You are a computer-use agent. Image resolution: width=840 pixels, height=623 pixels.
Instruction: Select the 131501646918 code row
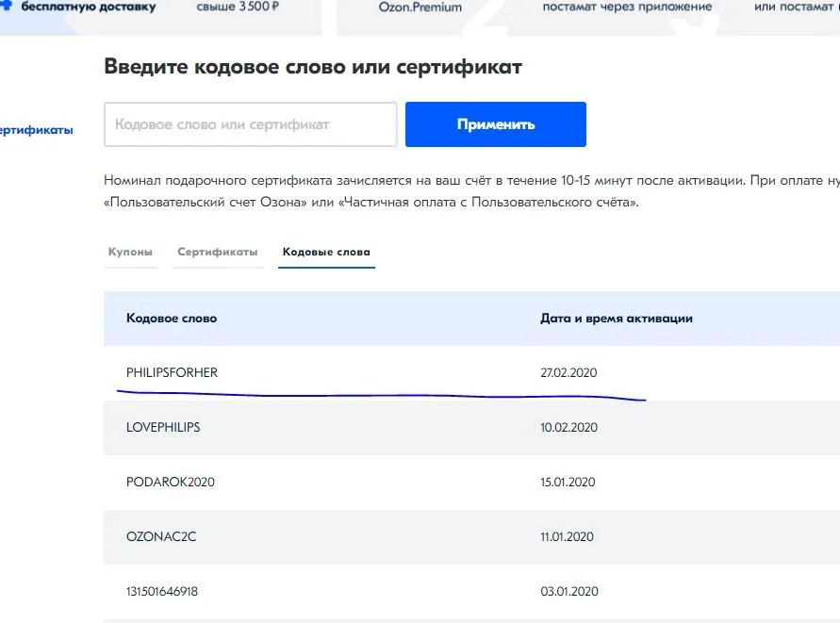(x=471, y=591)
